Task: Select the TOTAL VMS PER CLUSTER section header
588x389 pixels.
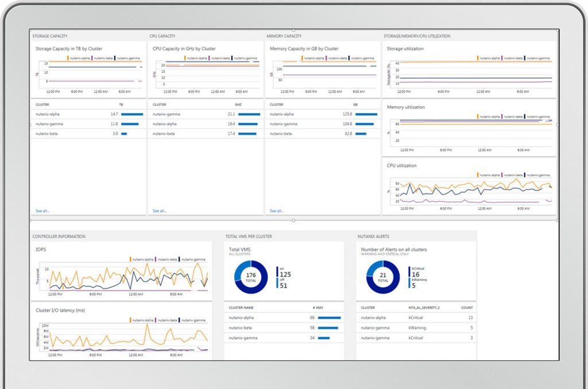Action: coord(249,236)
